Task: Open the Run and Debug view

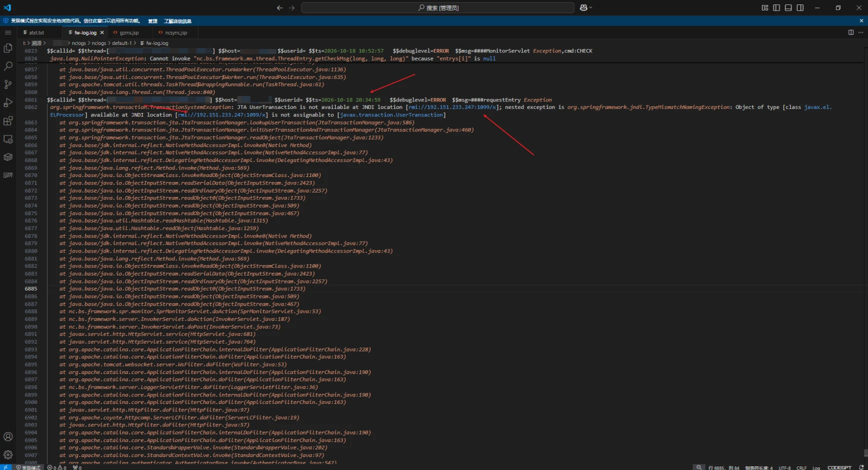Action: pyautogui.click(x=8, y=102)
